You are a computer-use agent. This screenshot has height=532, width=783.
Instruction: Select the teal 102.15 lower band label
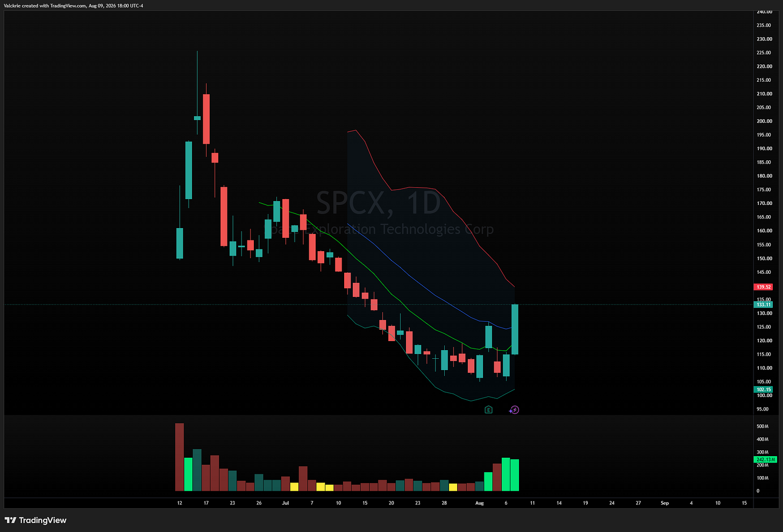[x=764, y=389]
